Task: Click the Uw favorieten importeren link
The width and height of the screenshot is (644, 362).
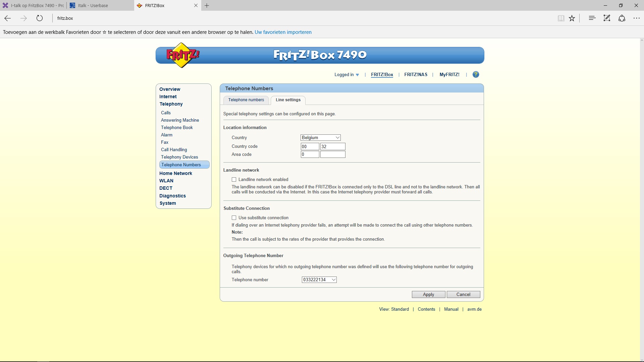Action: click(x=283, y=32)
